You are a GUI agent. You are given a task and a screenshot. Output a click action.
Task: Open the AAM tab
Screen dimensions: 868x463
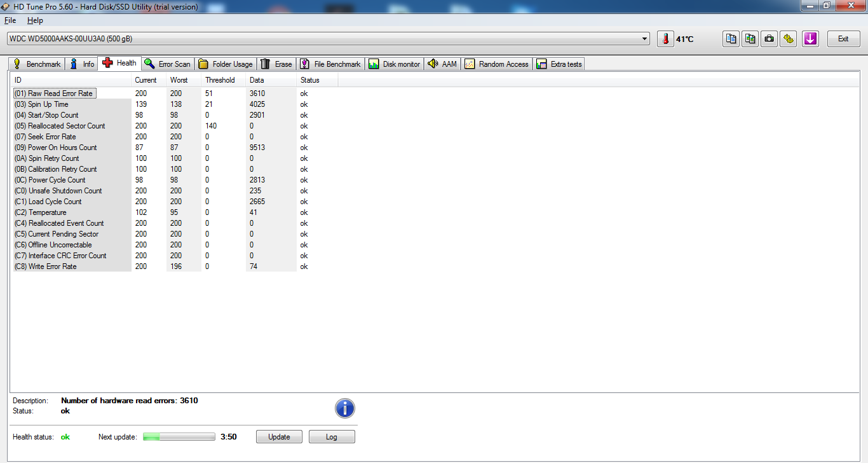tap(443, 64)
